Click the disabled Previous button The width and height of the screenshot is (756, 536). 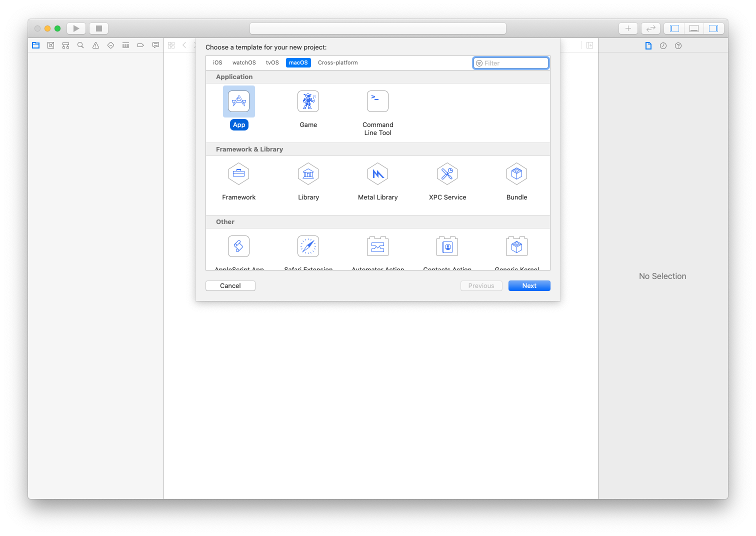click(x=481, y=286)
